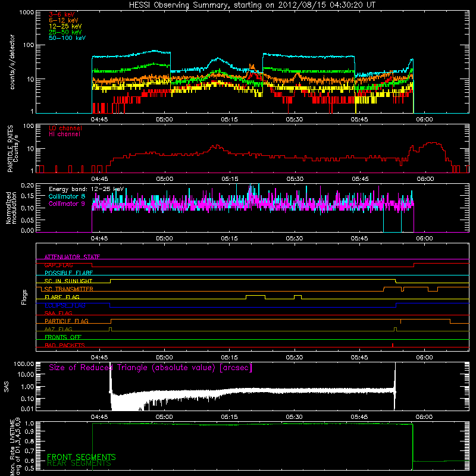476x476 pixels.
Task: Click the SAA_FLAG label
Action: pyautogui.click(x=58, y=313)
